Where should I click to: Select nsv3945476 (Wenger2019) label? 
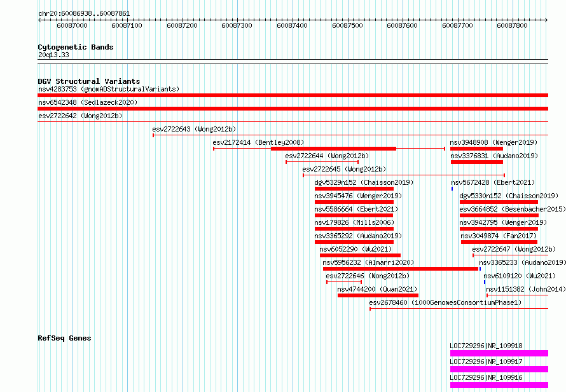(358, 196)
